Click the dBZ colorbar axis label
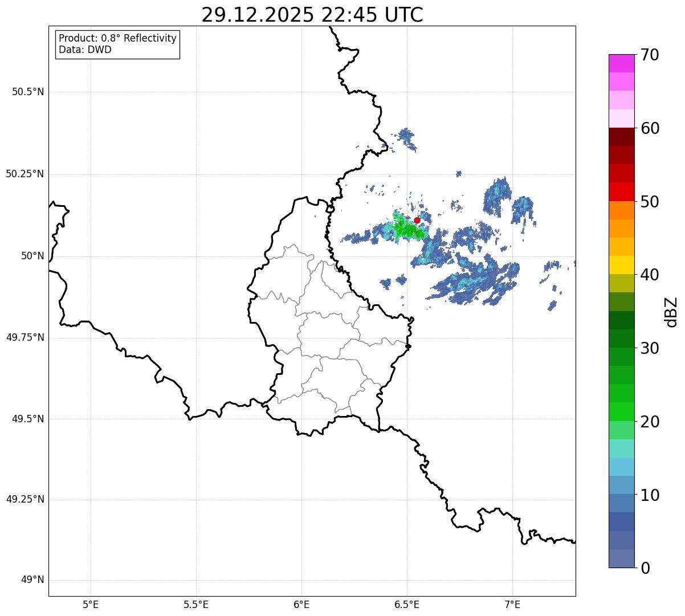 tap(671, 312)
